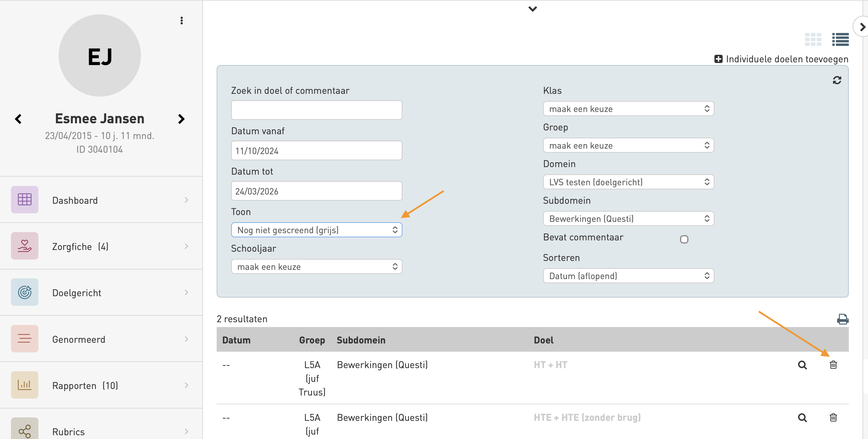Click the Zoek in doel search field
This screenshot has height=439, width=868.
click(x=316, y=110)
